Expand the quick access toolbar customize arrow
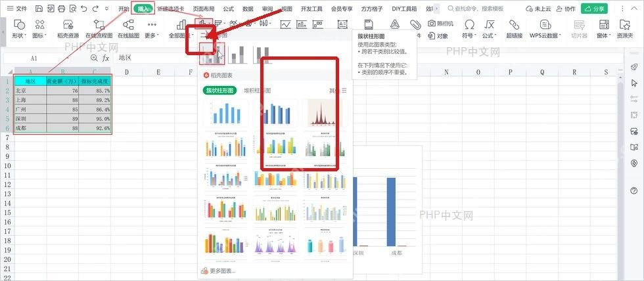 click(x=106, y=9)
